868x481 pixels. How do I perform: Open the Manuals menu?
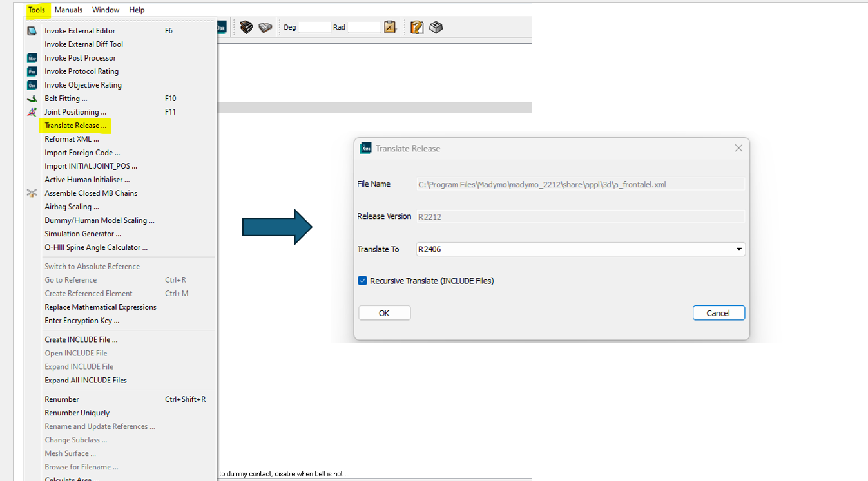68,10
